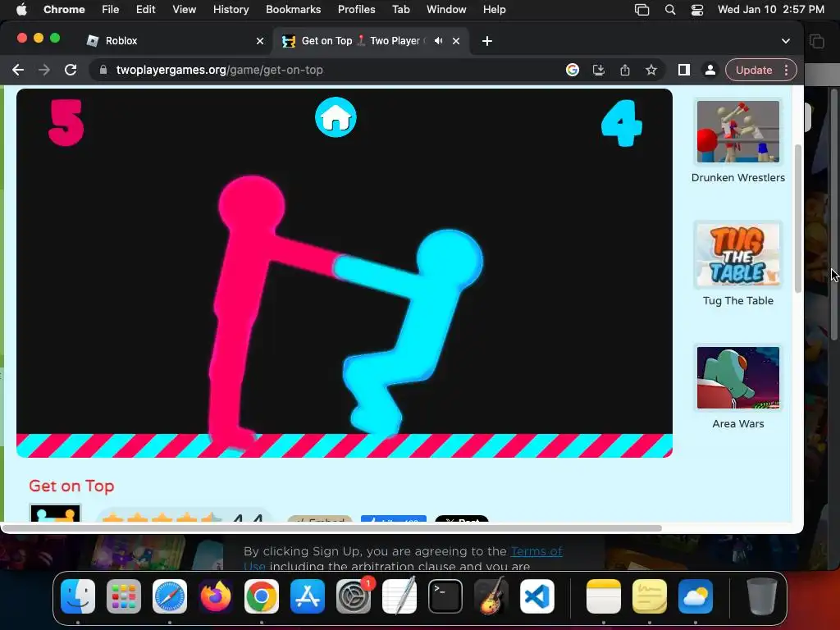
Task: View site info via the lock icon
Action: pyautogui.click(x=103, y=71)
